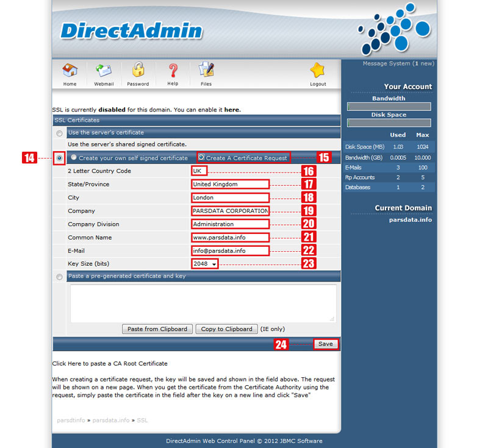Open the Message System (1 new) link
The image size is (488, 448).
point(398,63)
